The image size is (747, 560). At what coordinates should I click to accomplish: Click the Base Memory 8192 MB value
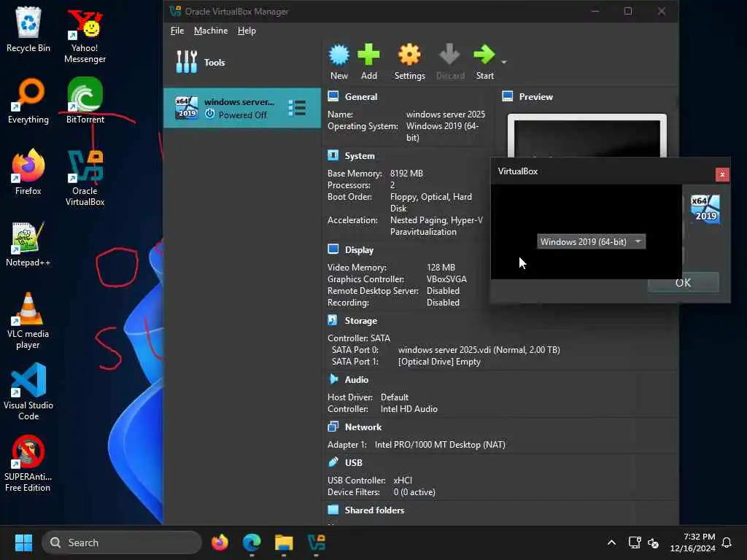pos(406,174)
